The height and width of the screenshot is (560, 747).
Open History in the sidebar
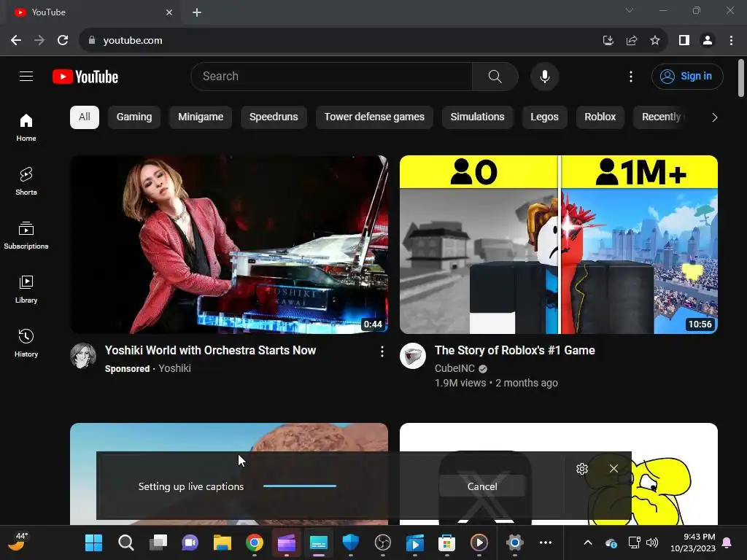tap(26, 343)
